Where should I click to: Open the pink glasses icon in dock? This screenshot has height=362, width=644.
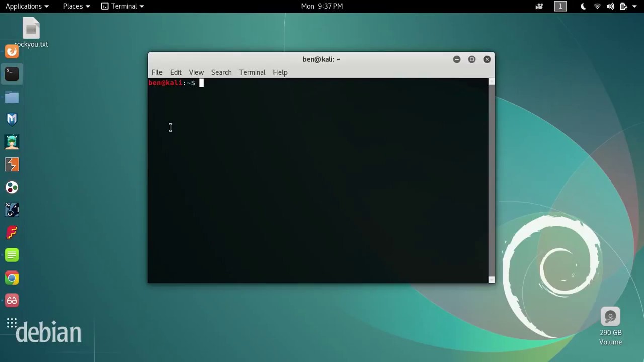(x=12, y=300)
